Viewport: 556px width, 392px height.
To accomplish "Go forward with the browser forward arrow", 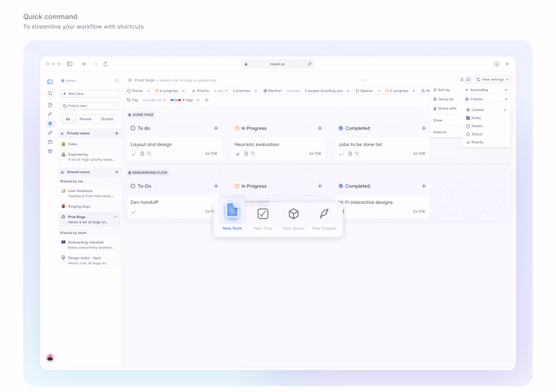I will tap(95, 64).
